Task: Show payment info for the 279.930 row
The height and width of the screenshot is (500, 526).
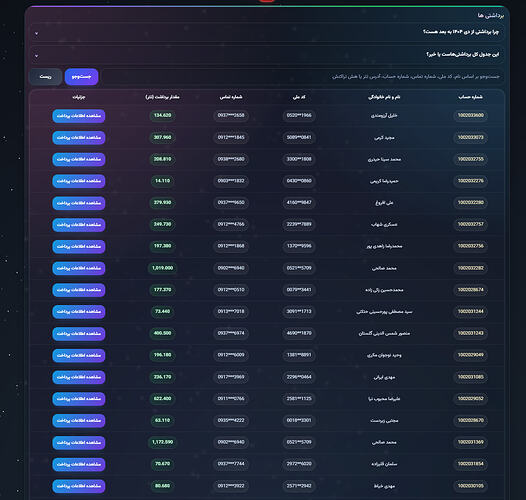Action: [x=79, y=203]
